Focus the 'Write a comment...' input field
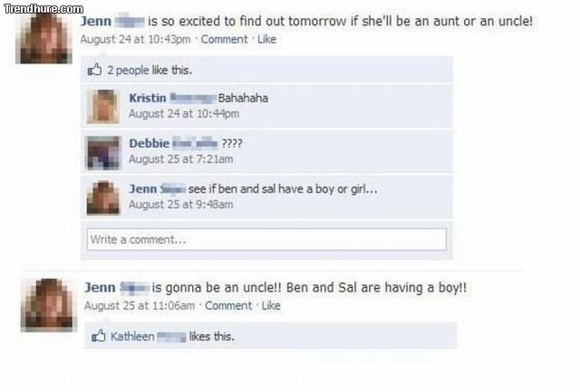This screenshot has width=580, height=392. pyautogui.click(x=266, y=239)
